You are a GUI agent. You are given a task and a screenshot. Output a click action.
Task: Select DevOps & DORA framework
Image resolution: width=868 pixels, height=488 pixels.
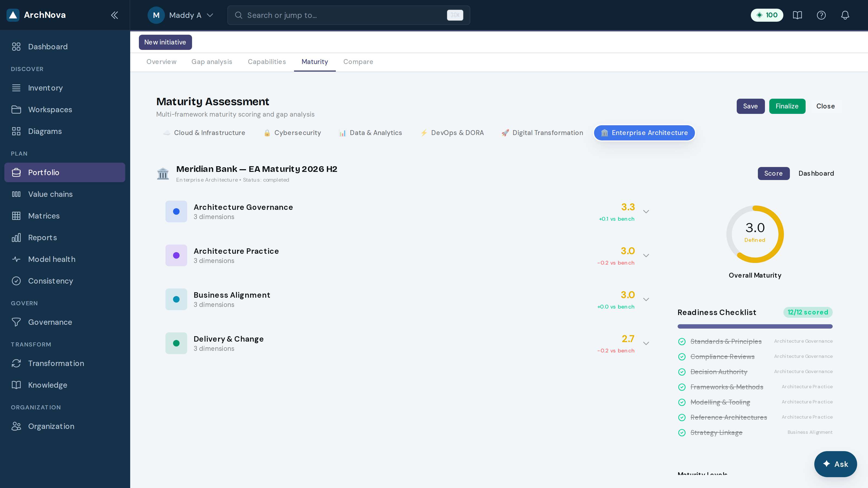pyautogui.click(x=452, y=133)
